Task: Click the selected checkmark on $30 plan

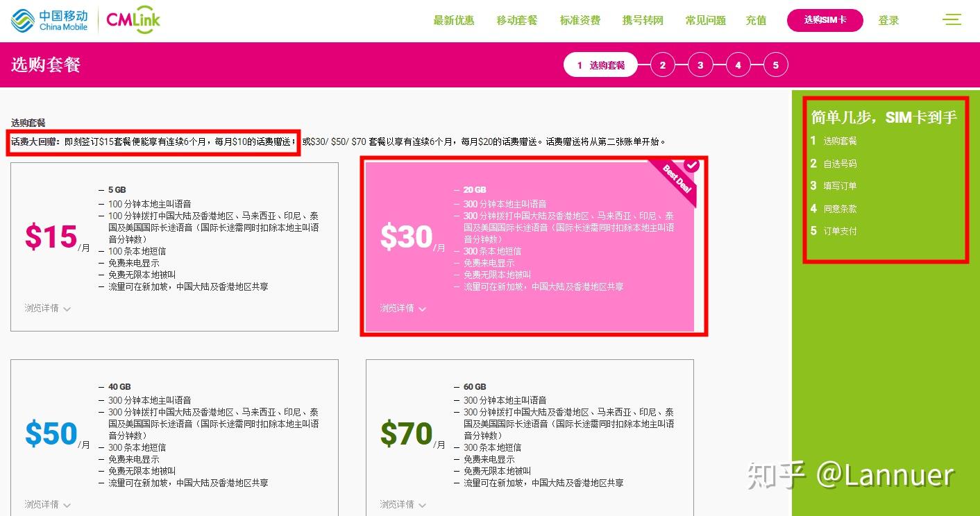Action: coord(691,164)
